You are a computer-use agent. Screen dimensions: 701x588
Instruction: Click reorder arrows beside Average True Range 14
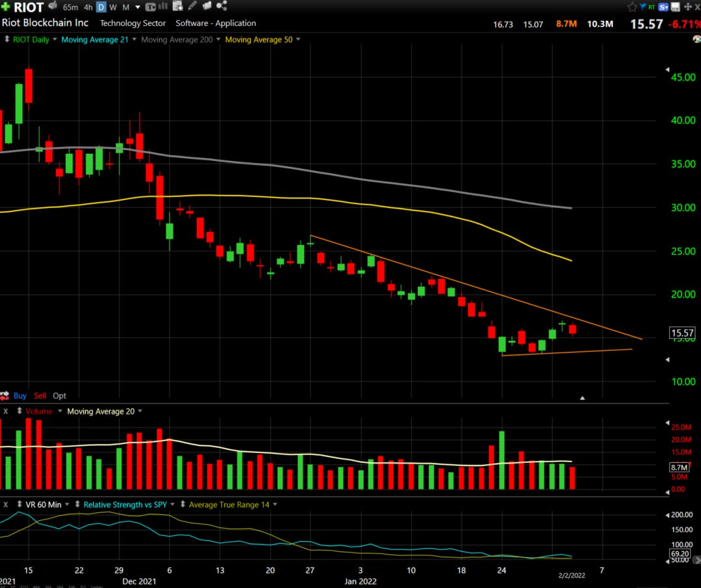click(183, 505)
